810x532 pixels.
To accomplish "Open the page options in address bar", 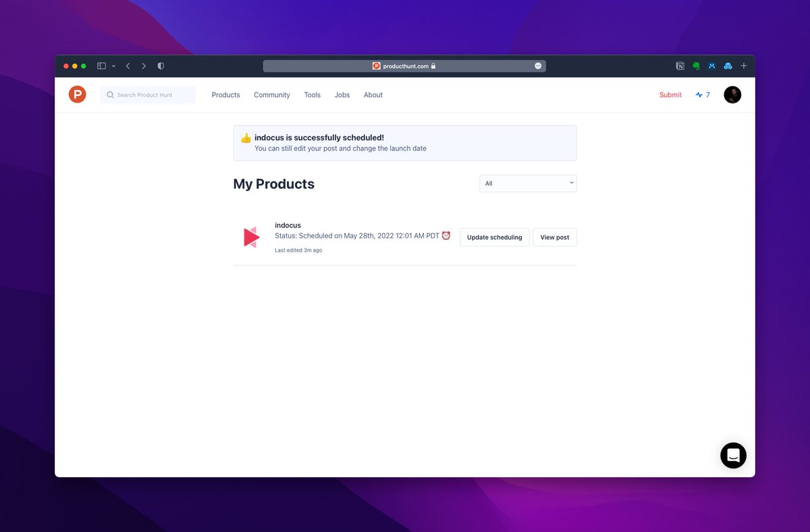I will [538, 66].
